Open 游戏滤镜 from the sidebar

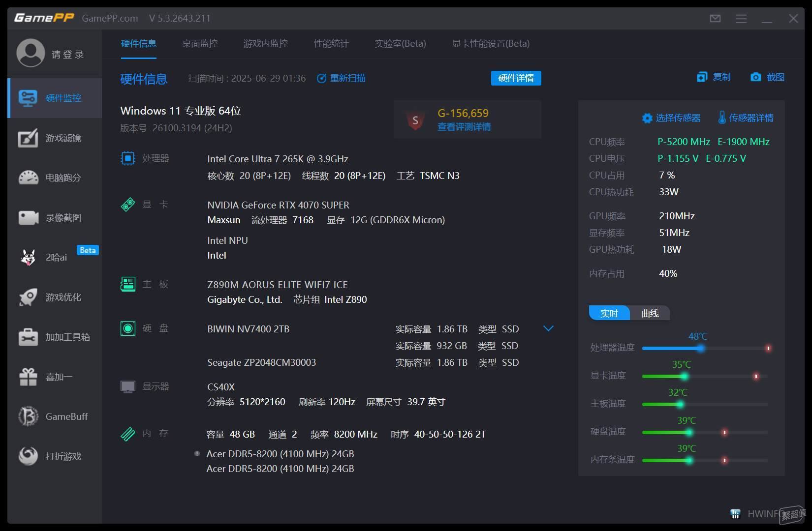pyautogui.click(x=55, y=138)
